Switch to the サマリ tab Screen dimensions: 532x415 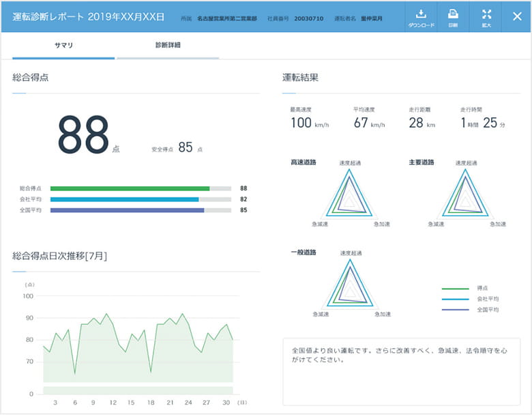63,45
